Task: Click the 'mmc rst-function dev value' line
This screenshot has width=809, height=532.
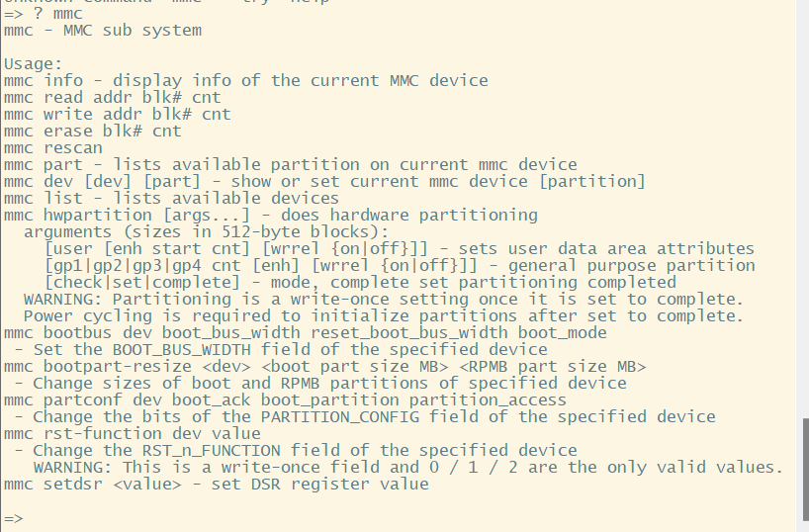Action: click(x=132, y=433)
